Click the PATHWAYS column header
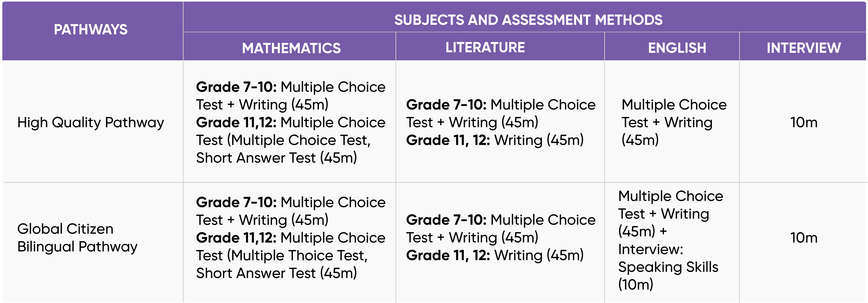Viewport: 868px width, 303px height. pyautogui.click(x=91, y=30)
